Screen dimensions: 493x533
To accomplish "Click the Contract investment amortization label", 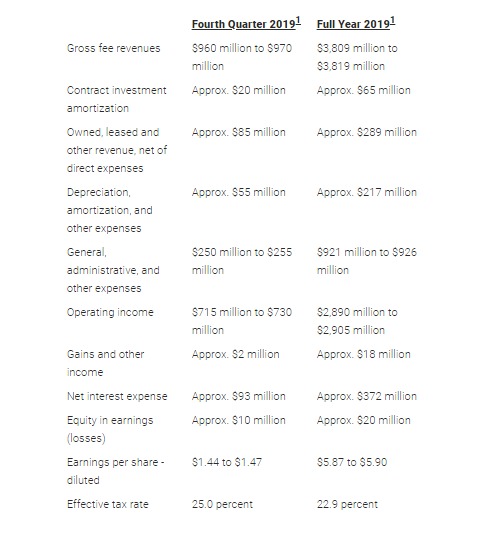I will (x=117, y=99).
